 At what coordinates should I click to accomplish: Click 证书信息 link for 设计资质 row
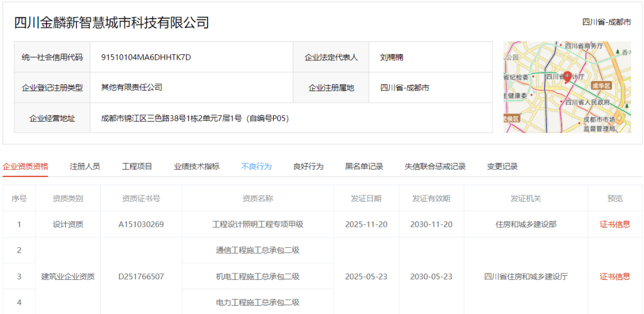[615, 224]
